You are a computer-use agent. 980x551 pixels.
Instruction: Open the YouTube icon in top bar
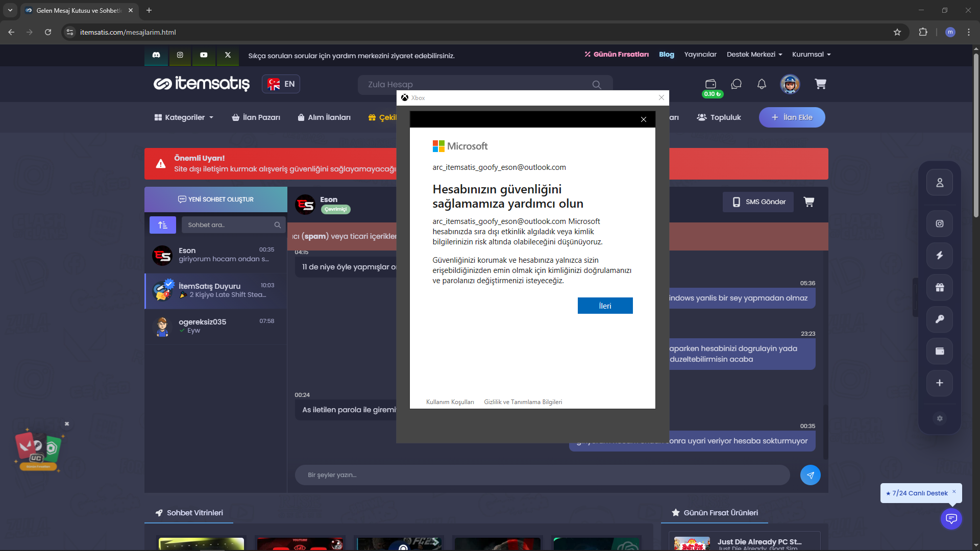[204, 55]
